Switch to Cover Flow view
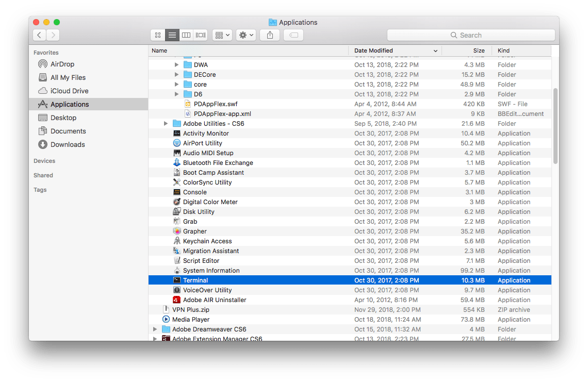The width and height of the screenshot is (588, 382). coord(200,35)
